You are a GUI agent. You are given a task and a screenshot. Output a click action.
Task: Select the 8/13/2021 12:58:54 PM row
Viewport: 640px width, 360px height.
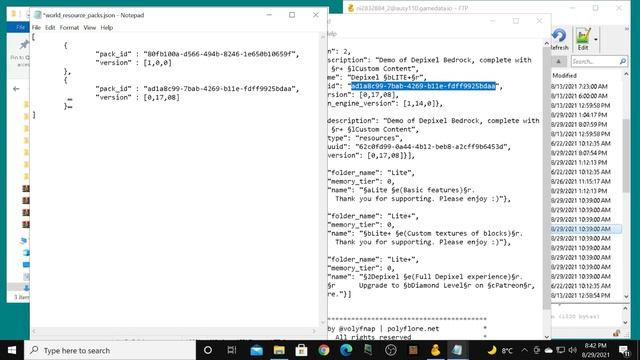[x=580, y=296]
